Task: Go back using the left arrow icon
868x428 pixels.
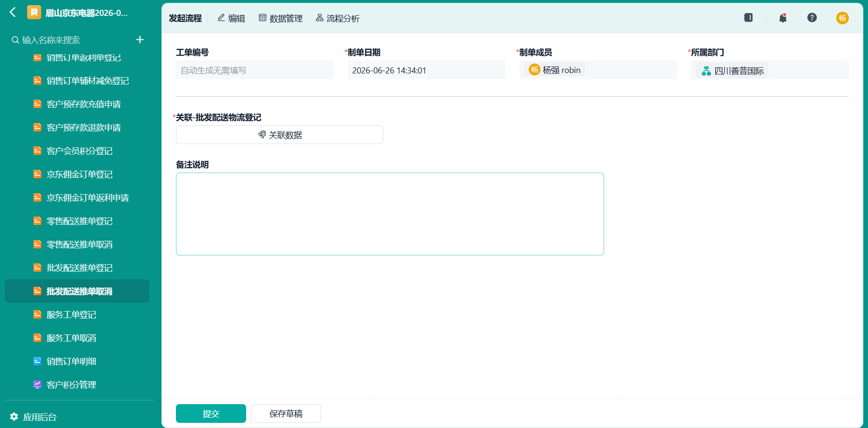Action: [x=13, y=13]
